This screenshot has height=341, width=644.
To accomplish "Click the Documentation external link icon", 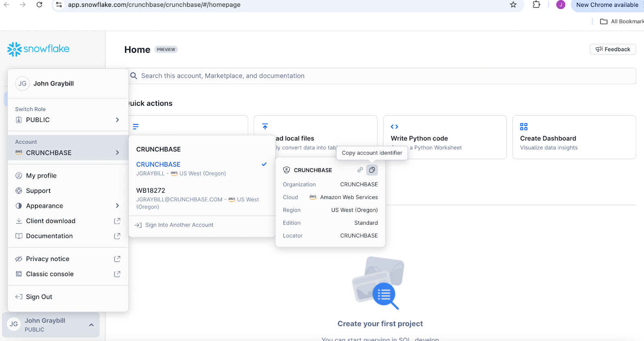I will (117, 236).
